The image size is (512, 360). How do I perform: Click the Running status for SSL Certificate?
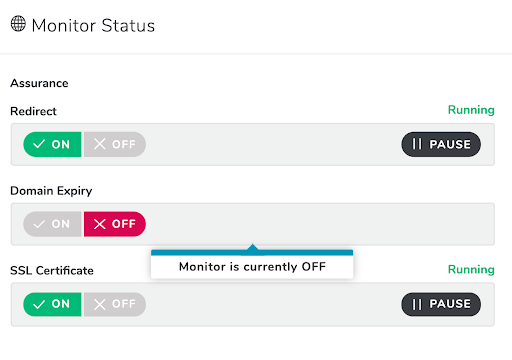tap(471, 270)
